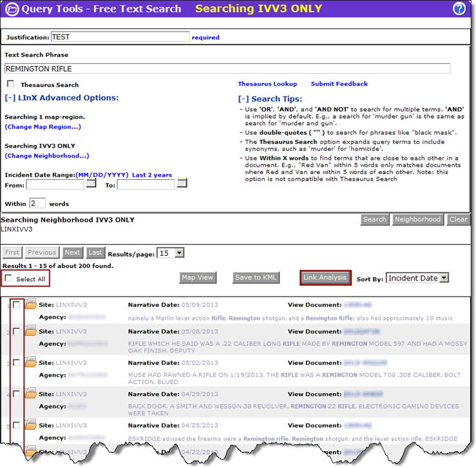Collapse LInX Advanced Options section

coord(62,98)
